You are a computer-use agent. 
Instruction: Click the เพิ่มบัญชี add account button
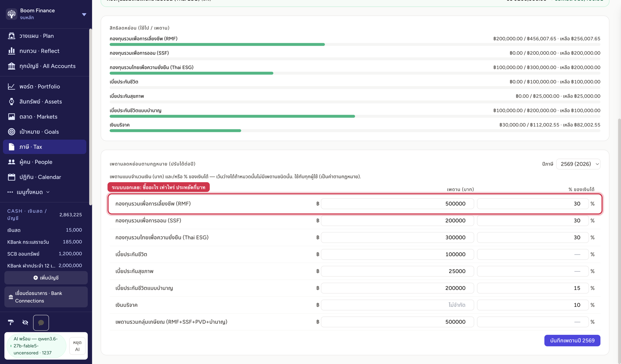pyautogui.click(x=46, y=278)
